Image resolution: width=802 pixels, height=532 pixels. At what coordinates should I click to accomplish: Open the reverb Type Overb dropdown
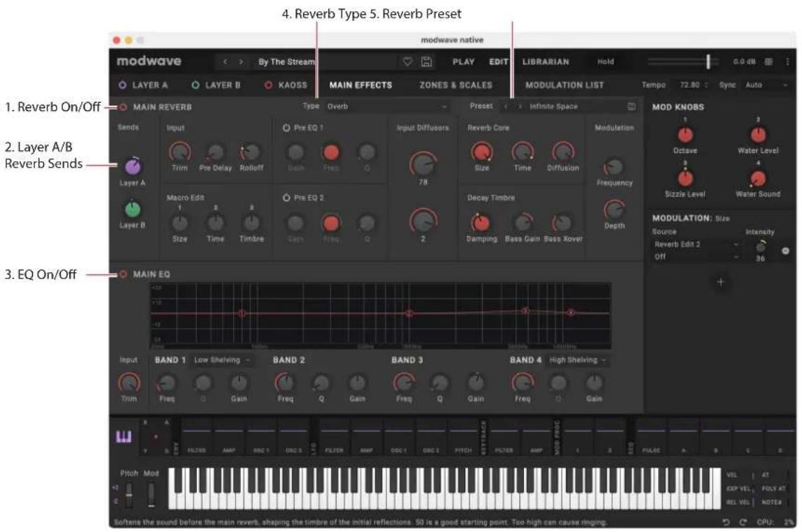[386, 106]
